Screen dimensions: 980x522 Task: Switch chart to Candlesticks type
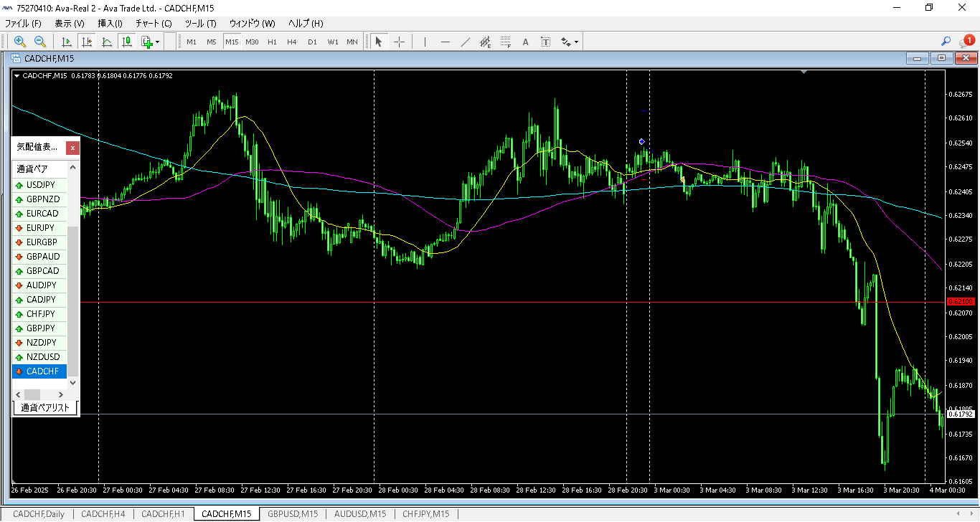pos(127,42)
